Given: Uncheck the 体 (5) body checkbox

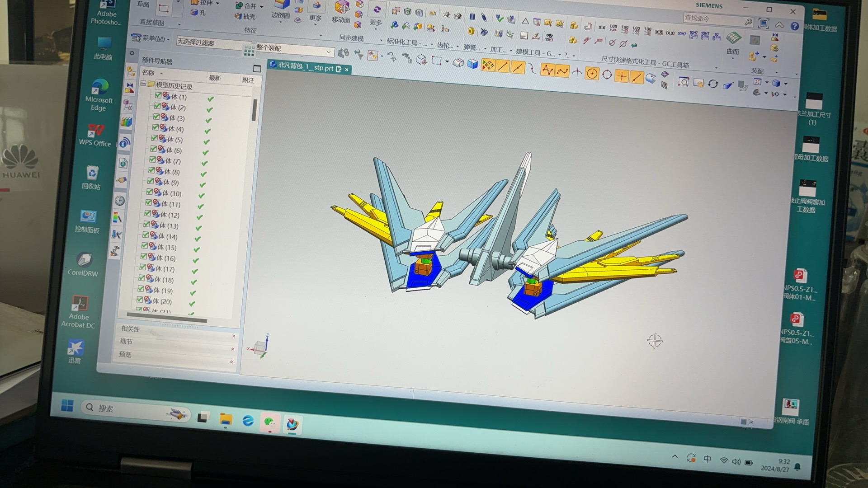Looking at the screenshot, I should click(x=155, y=138).
